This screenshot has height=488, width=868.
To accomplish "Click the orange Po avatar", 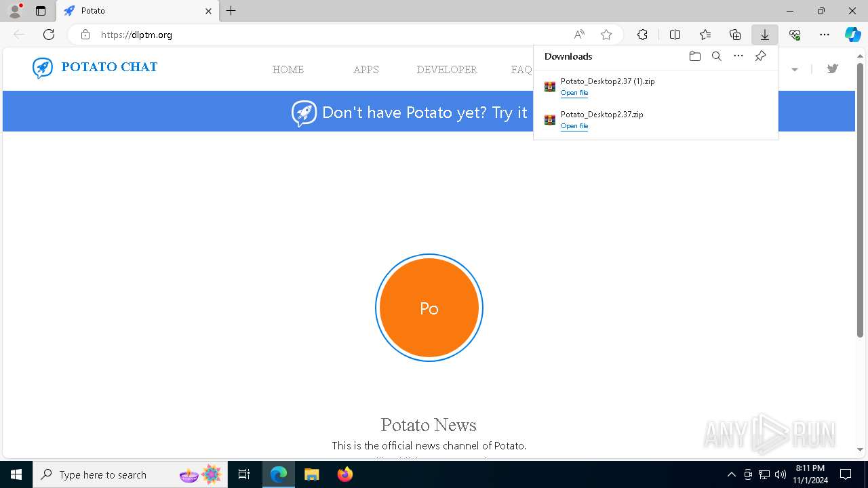I will click(x=429, y=308).
